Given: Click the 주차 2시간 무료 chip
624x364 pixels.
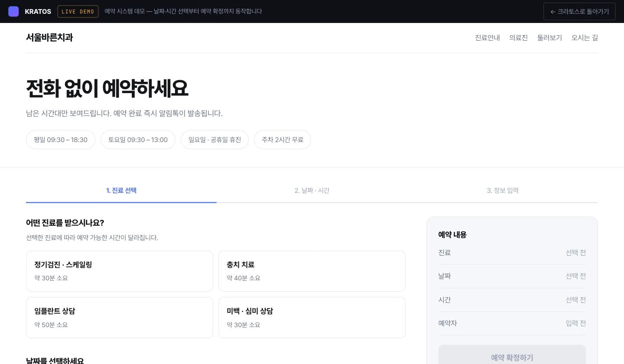Looking at the screenshot, I should tap(283, 140).
